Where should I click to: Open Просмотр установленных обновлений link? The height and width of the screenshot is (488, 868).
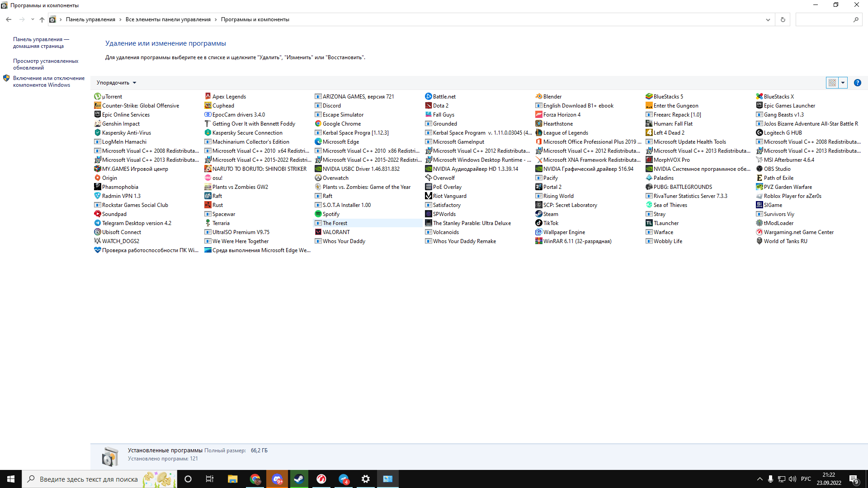[46, 64]
